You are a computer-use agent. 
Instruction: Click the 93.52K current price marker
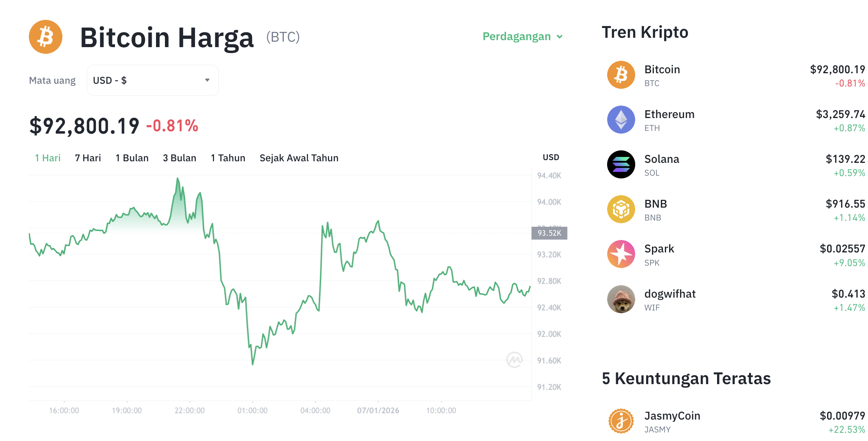click(549, 233)
